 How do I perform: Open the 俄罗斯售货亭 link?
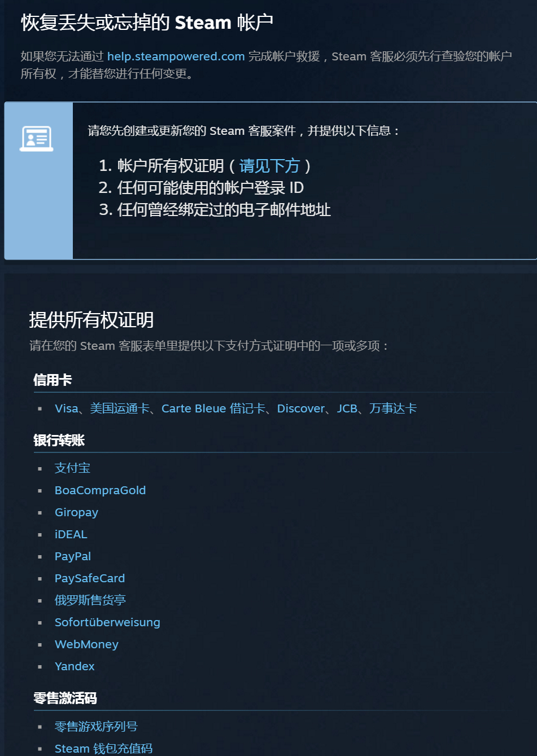[x=90, y=600]
